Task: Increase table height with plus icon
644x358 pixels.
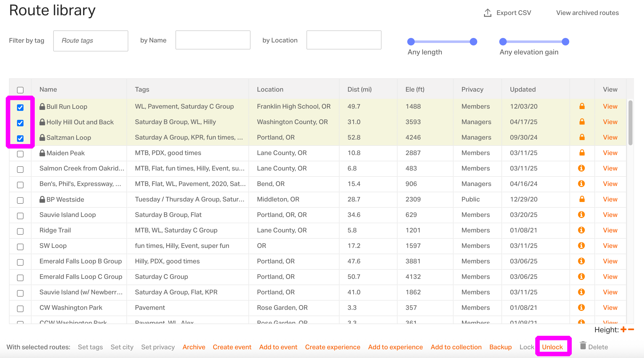Action: pos(623,330)
